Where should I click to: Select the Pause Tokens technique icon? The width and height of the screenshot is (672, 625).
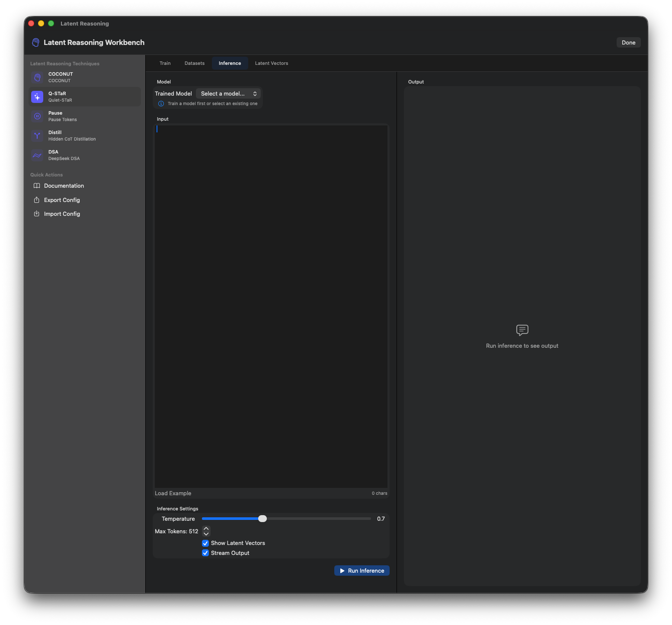point(37,116)
